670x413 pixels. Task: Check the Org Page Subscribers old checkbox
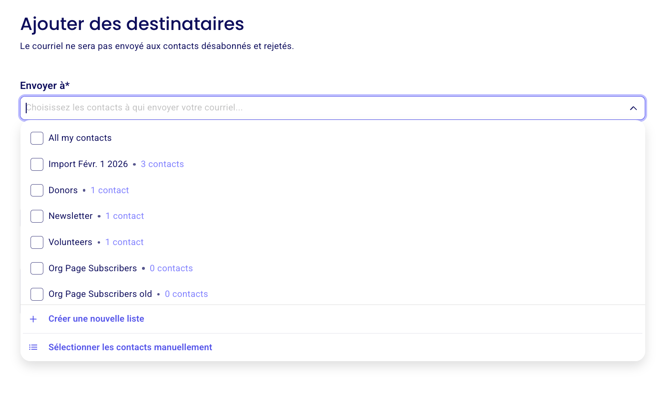pyautogui.click(x=37, y=294)
